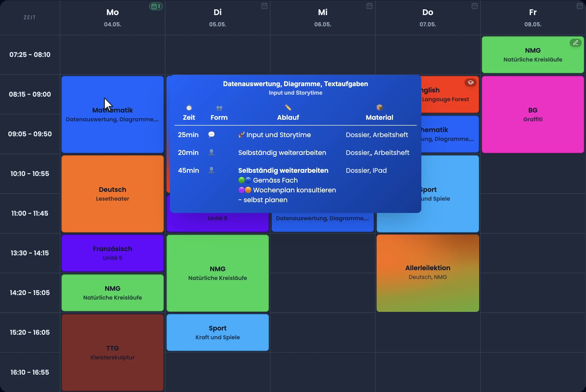Select Allerleilektion Deutsch, NMG block
This screenshot has width=586, height=392.
[428, 273]
